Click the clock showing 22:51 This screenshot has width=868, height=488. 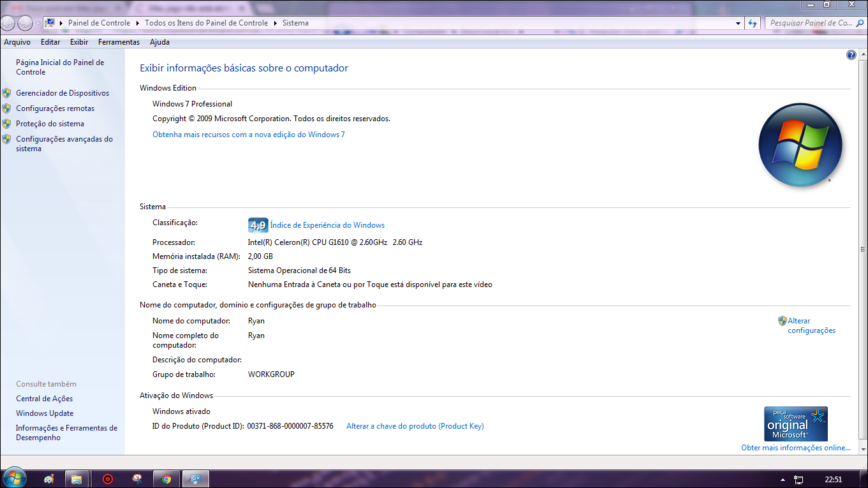tap(834, 479)
